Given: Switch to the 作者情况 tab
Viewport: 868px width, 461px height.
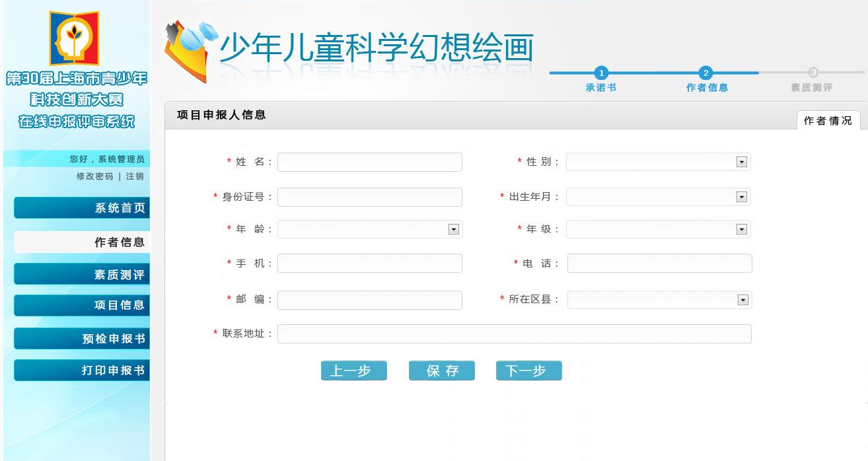Looking at the screenshot, I should coord(828,121).
